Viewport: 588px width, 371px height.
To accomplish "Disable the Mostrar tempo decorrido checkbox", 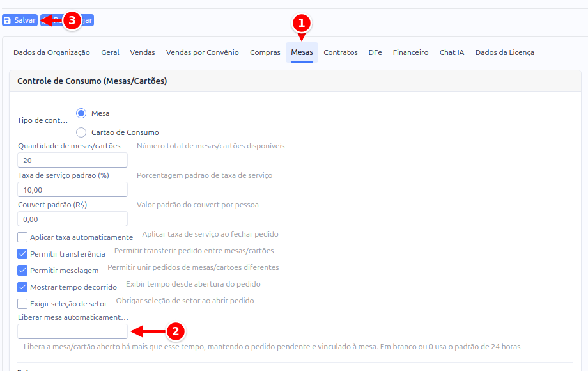I will pos(22,287).
